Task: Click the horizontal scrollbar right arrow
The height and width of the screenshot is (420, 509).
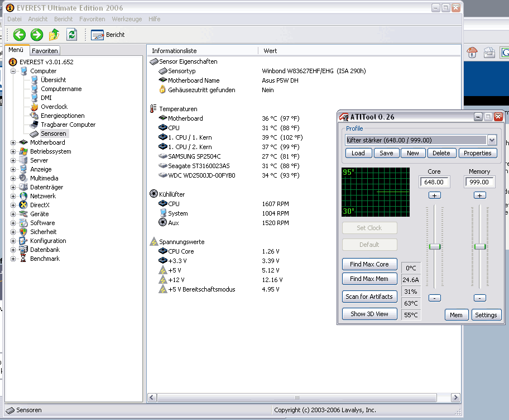Action: pyautogui.click(x=455, y=398)
